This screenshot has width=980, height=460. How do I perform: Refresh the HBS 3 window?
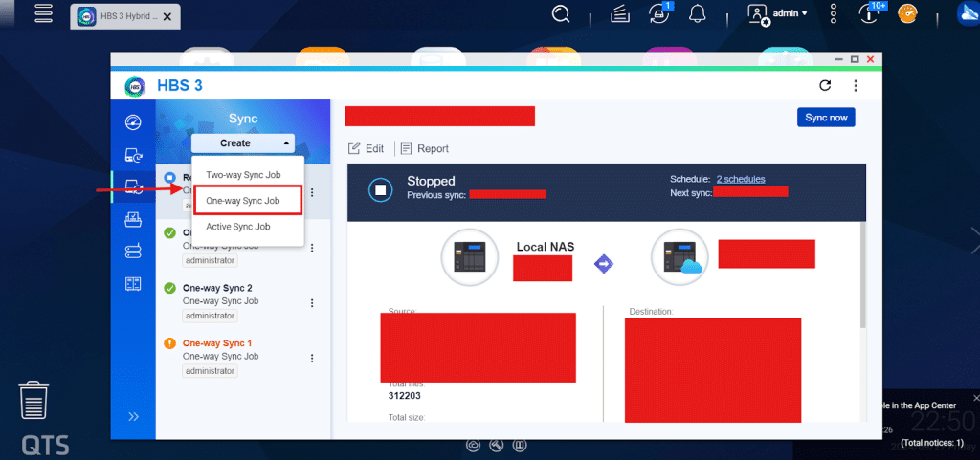coord(825,85)
